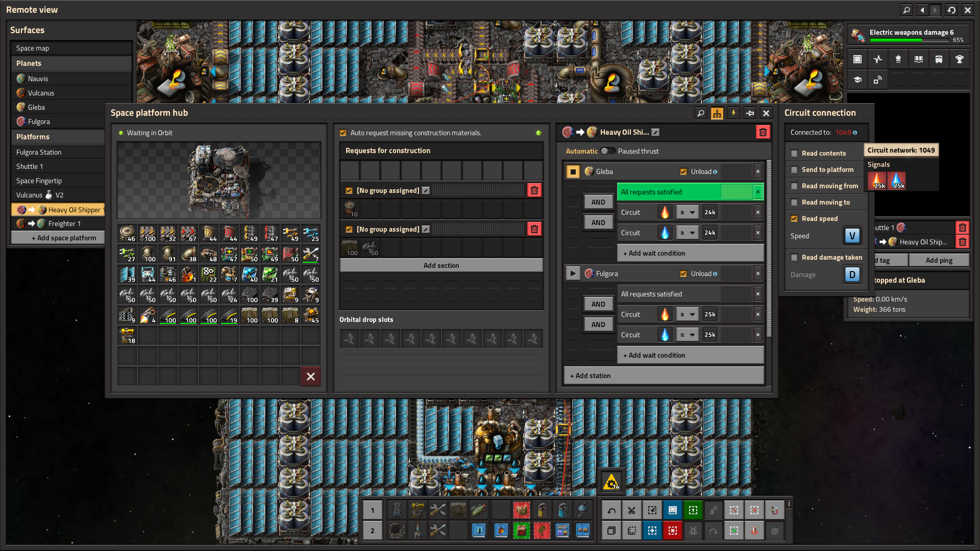Select D signal for Damage output
This screenshot has width=980, height=551.
[x=852, y=274]
